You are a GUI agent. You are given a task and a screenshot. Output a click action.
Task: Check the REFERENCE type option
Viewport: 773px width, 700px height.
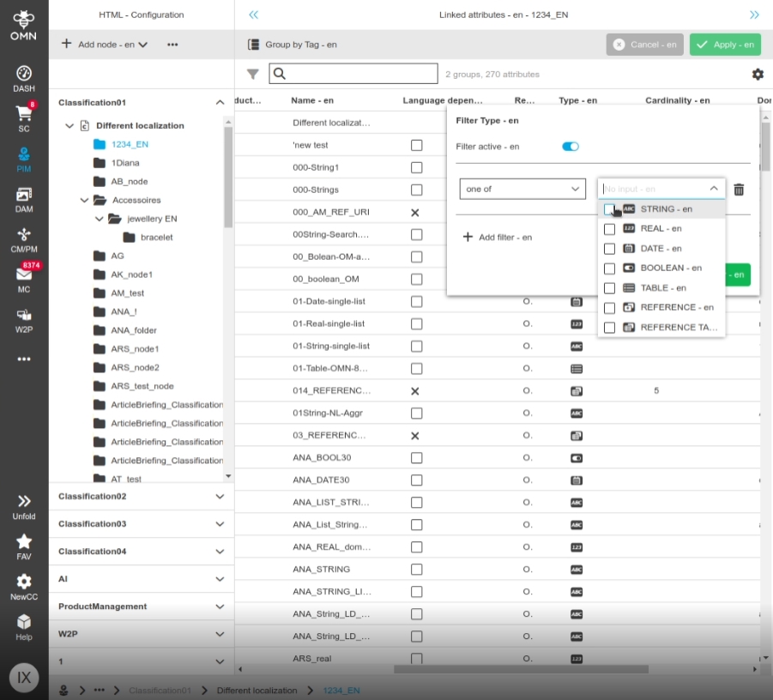pos(609,308)
